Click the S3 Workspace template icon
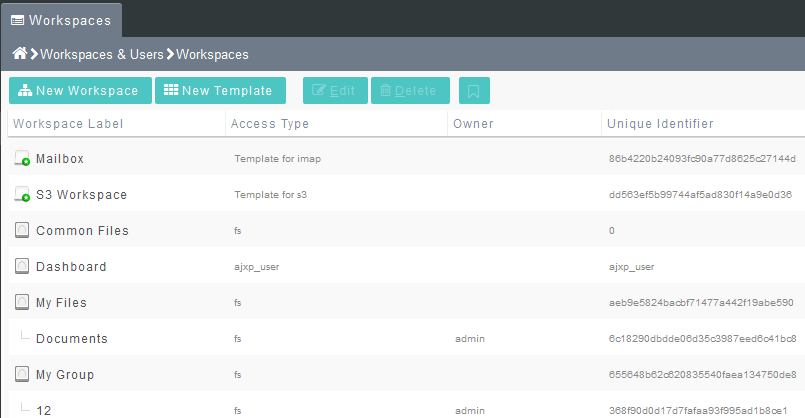This screenshot has width=805, height=418. (22, 195)
